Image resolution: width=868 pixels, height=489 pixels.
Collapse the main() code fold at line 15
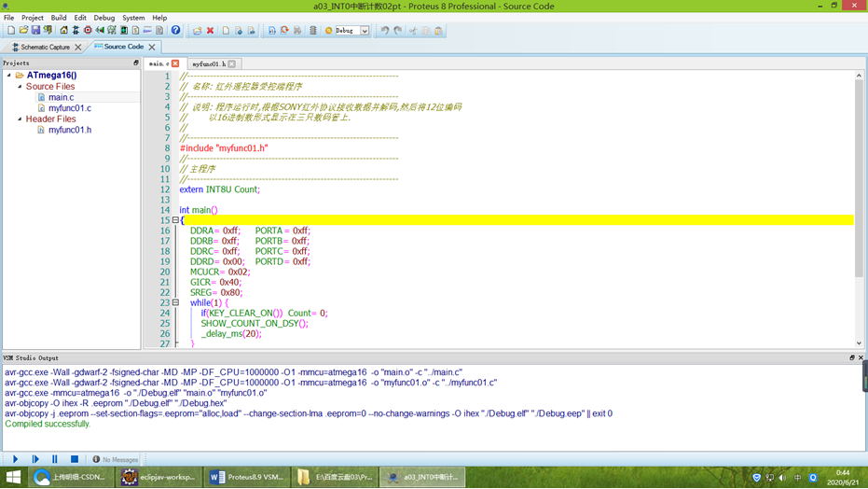tap(175, 220)
